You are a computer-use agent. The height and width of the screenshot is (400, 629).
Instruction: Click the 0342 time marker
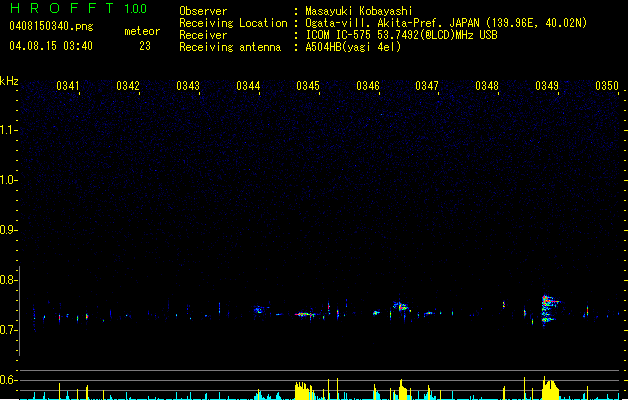click(128, 86)
